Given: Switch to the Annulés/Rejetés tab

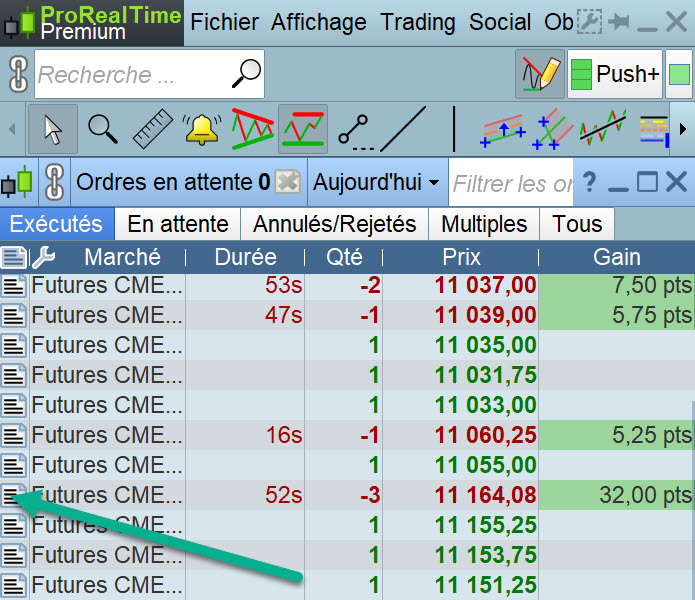Looking at the screenshot, I should 335,224.
